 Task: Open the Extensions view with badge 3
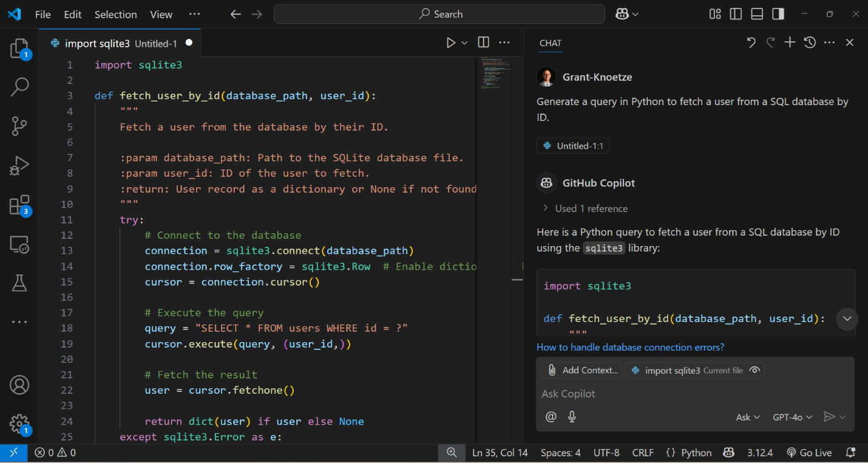[x=19, y=204]
